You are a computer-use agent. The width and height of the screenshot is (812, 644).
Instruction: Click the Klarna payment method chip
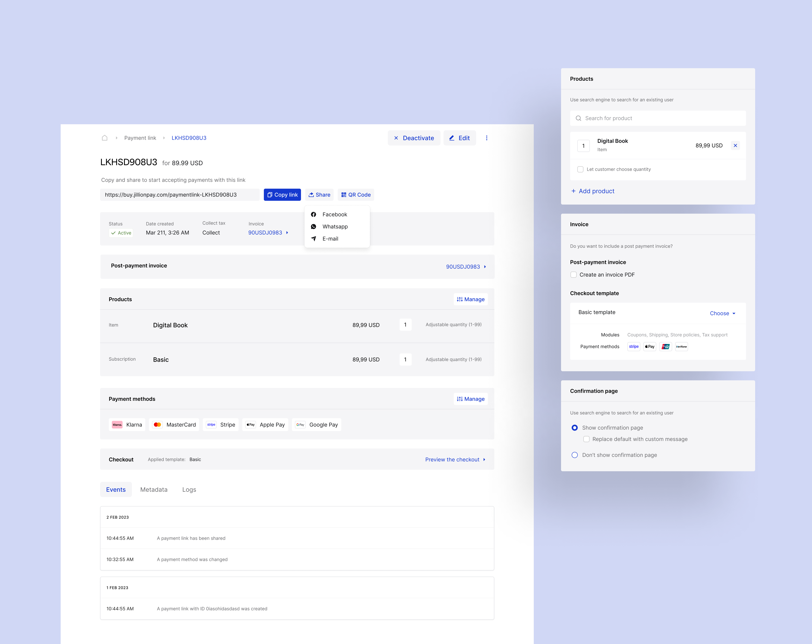click(127, 425)
